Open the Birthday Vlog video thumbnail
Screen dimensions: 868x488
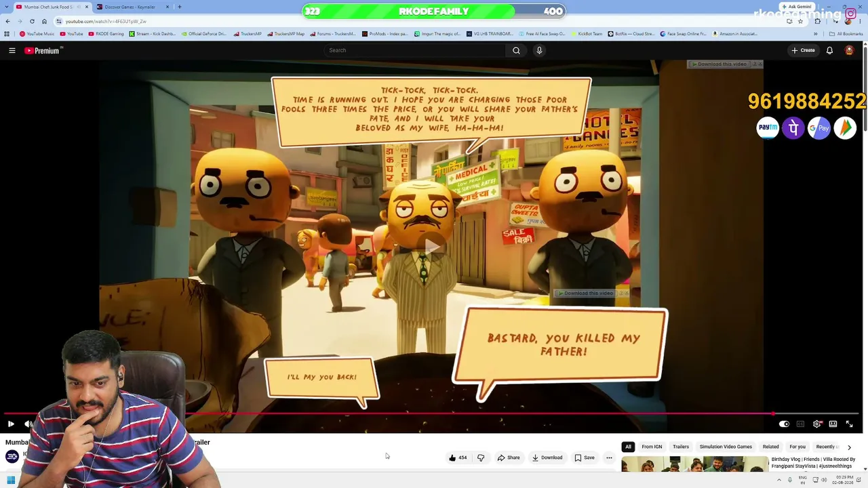[x=694, y=464]
